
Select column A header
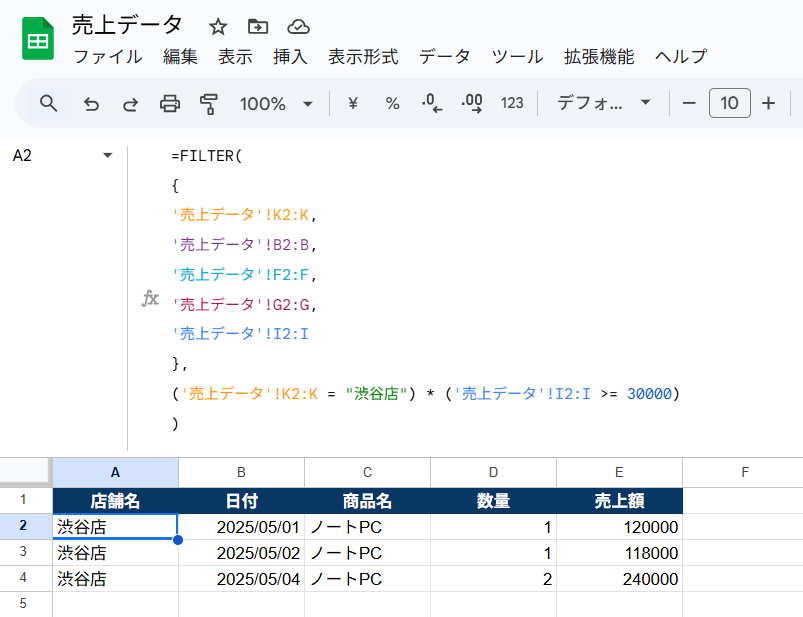[115, 472]
